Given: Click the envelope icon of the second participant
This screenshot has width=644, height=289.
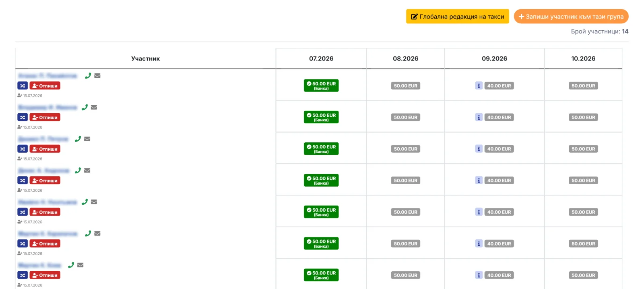Looking at the screenshot, I should point(94,107).
